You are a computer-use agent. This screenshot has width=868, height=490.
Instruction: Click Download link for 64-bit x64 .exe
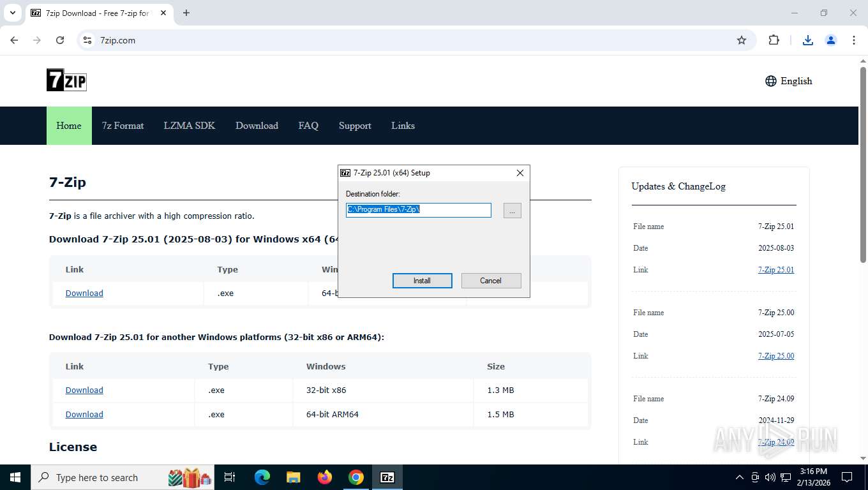click(x=84, y=293)
